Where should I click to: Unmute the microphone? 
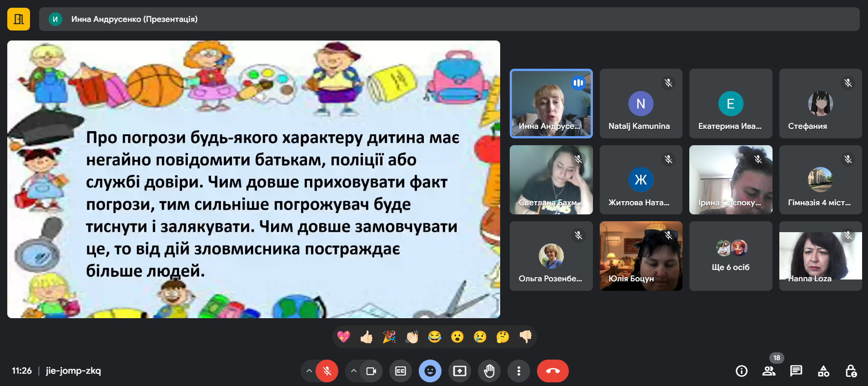[x=327, y=371]
